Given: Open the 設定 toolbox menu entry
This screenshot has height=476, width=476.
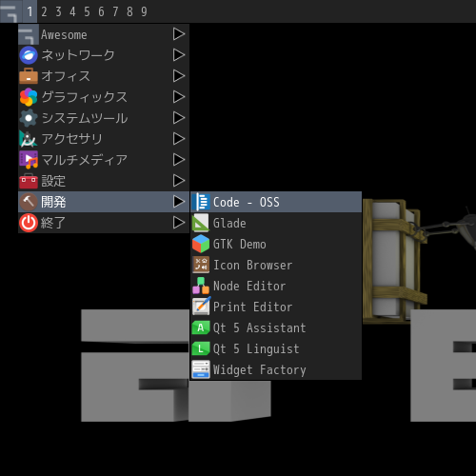Looking at the screenshot, I should point(104,181).
